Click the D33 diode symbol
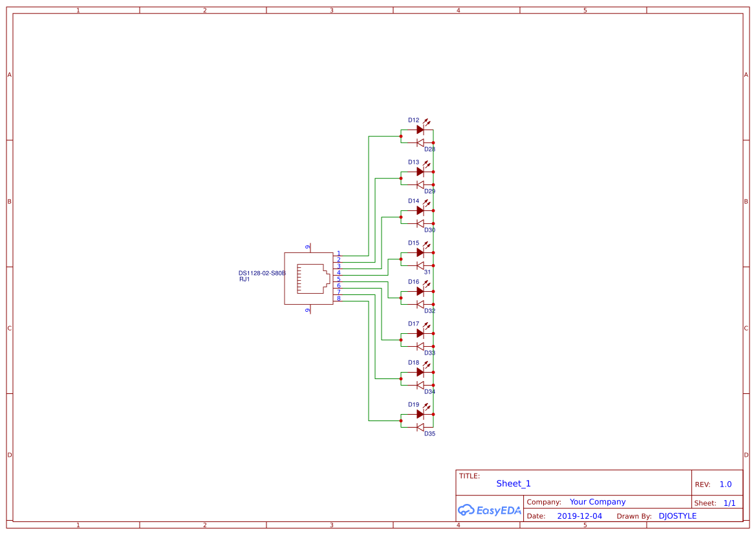The image size is (756, 535). (x=420, y=346)
